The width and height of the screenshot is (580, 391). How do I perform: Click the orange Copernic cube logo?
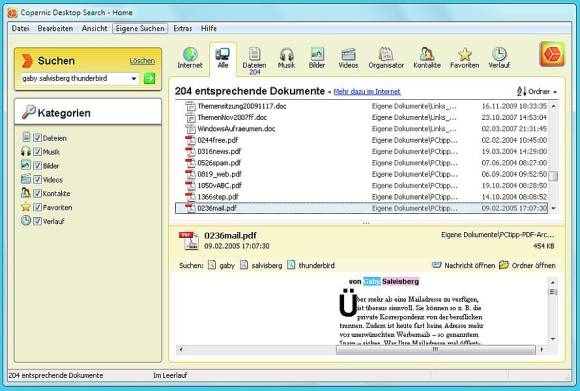[552, 54]
